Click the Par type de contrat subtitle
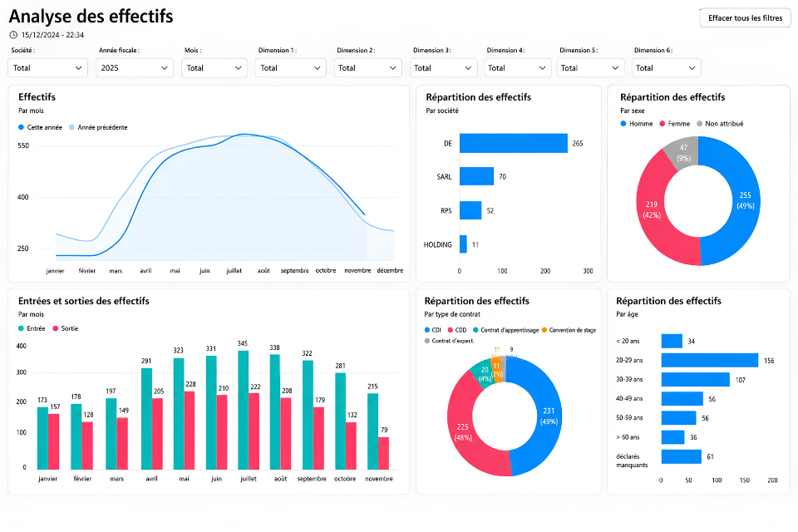 click(x=452, y=314)
